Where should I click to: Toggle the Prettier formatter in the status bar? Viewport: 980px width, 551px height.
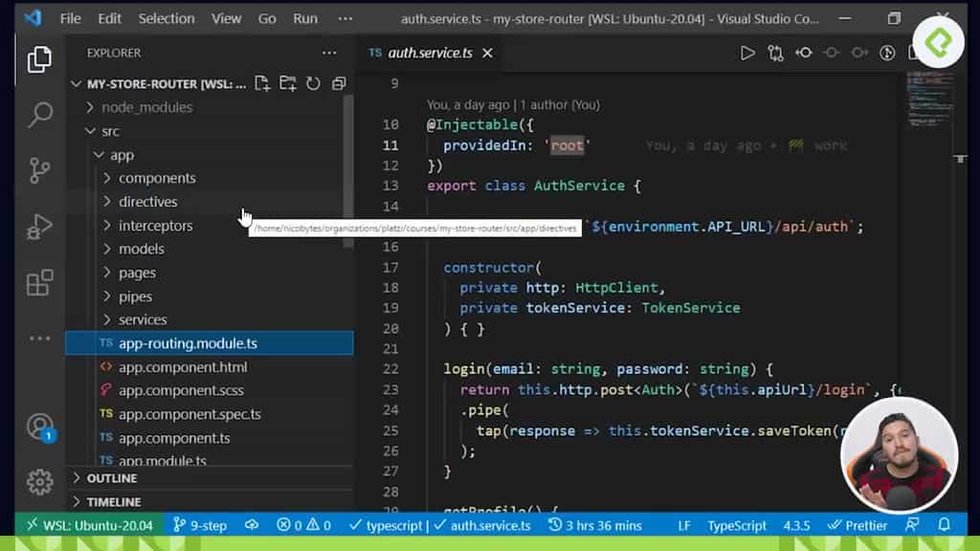click(857, 524)
